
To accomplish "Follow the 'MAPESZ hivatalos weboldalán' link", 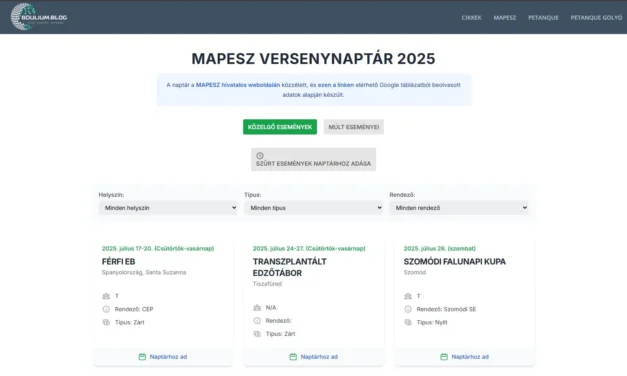I will tap(238, 85).
